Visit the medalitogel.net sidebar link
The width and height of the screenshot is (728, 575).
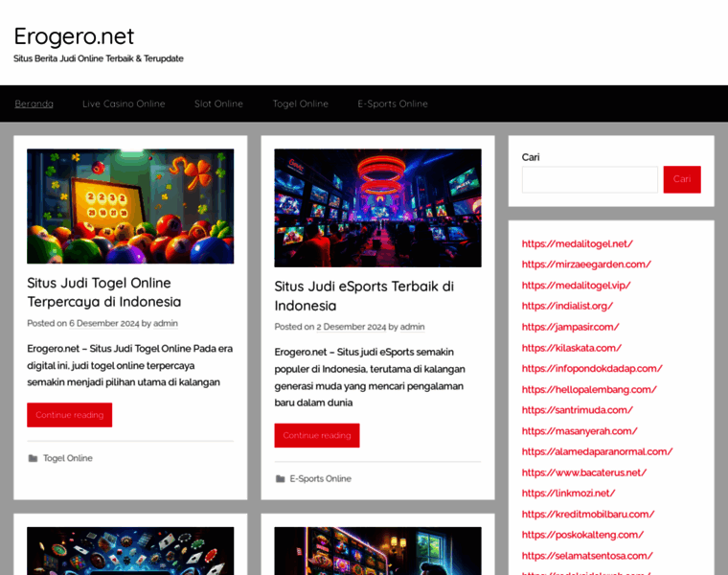tap(577, 243)
